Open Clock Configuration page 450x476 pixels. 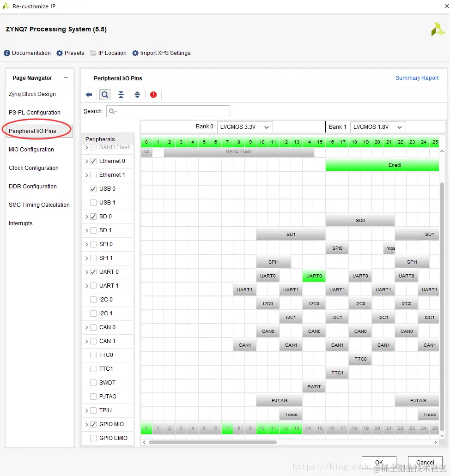click(x=34, y=168)
